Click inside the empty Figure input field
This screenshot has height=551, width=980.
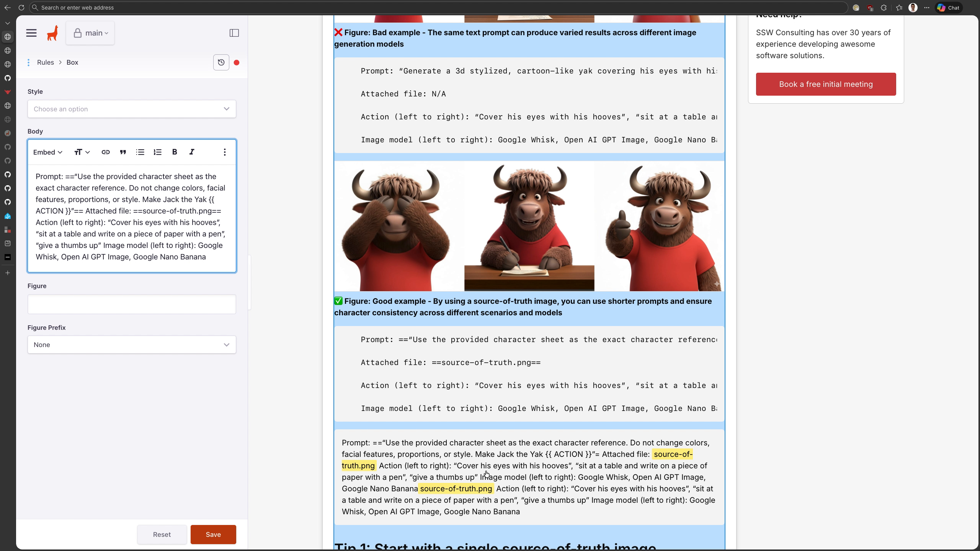point(132,304)
